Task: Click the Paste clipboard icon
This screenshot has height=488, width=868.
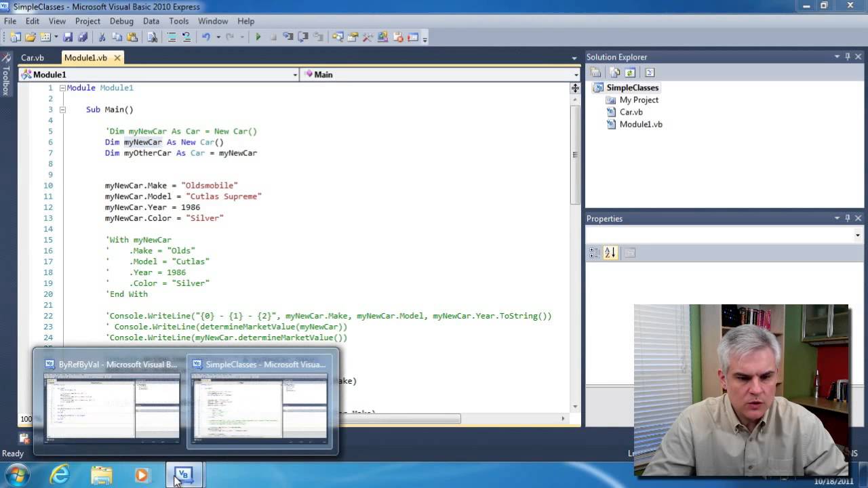Action: (x=132, y=37)
